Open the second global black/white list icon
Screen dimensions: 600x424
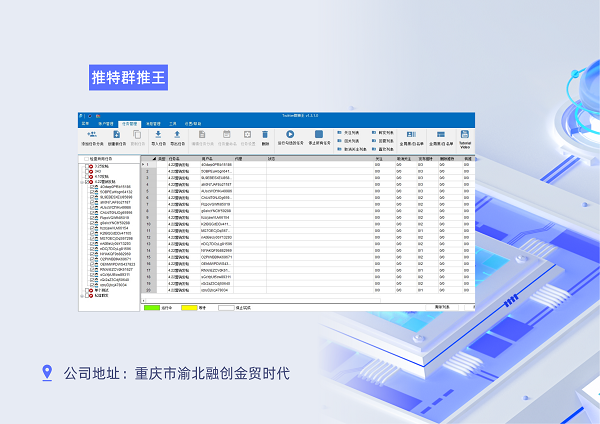coord(441,134)
